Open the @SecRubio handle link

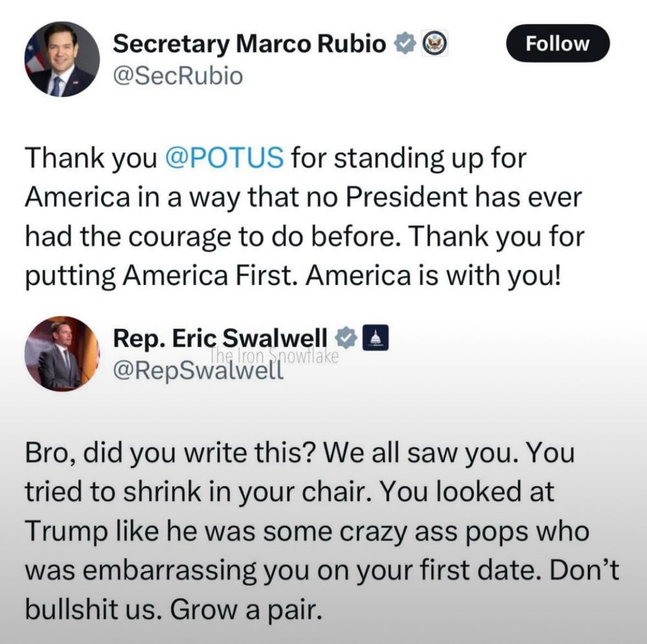178,76
